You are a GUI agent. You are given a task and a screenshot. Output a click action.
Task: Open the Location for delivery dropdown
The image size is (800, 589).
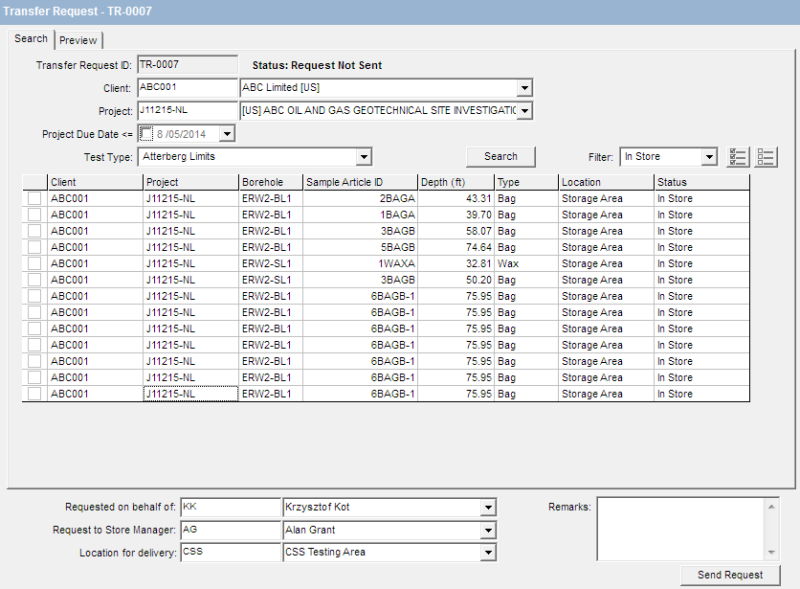[x=489, y=552]
